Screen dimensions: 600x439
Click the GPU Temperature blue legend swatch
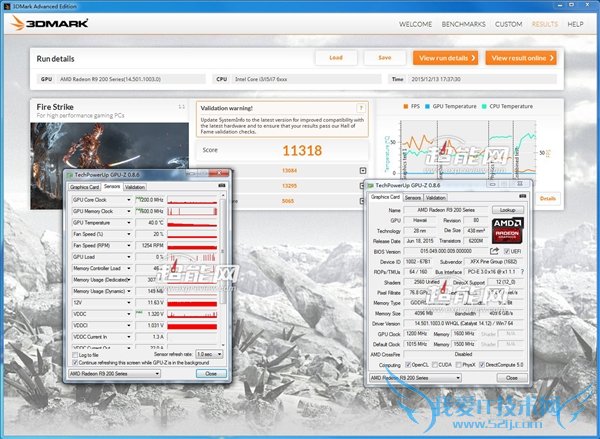click(x=427, y=106)
